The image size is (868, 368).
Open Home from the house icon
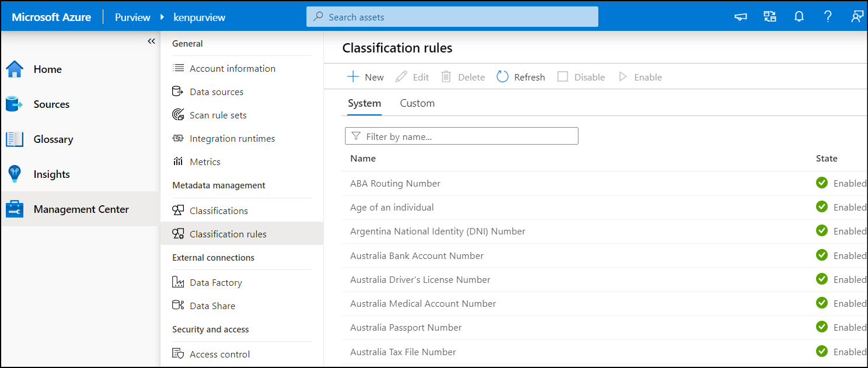click(x=15, y=69)
